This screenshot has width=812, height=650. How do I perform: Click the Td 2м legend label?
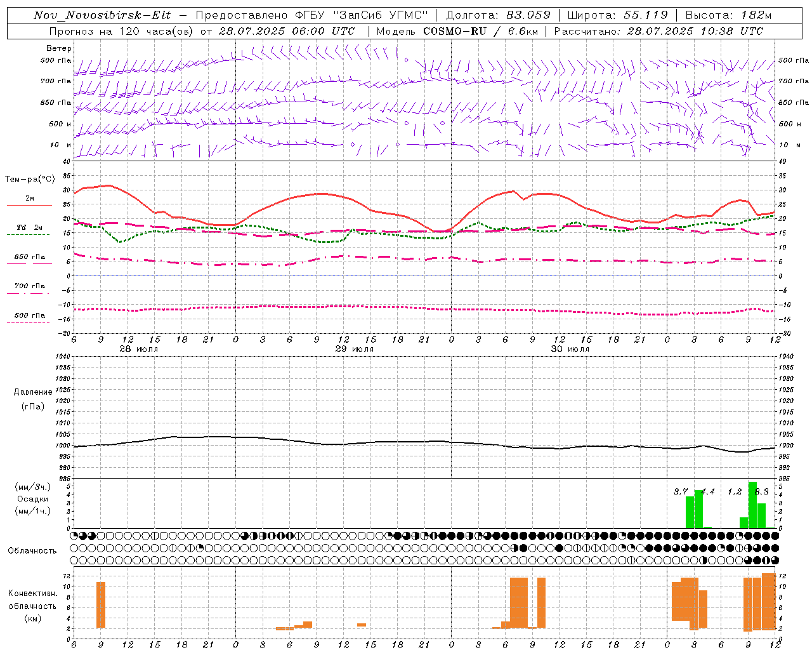click(x=30, y=227)
